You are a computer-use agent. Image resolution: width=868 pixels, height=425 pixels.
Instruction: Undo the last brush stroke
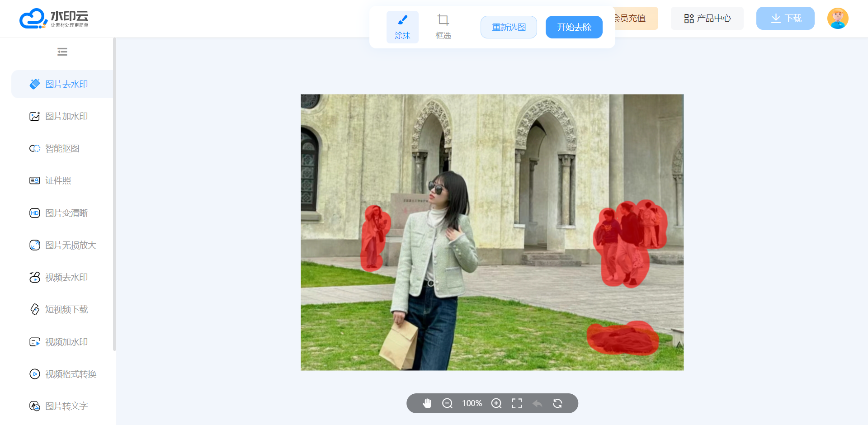[x=537, y=403]
